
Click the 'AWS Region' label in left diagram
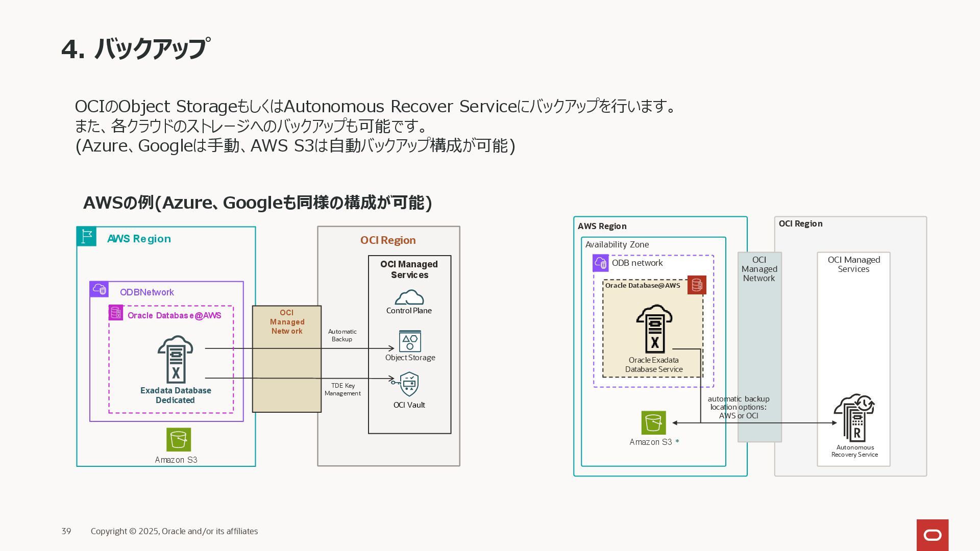(x=139, y=239)
